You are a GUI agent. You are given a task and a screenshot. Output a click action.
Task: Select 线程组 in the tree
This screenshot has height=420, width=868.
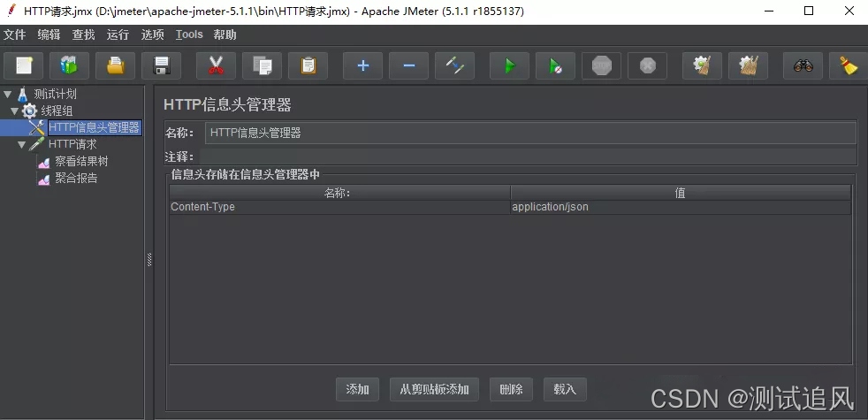[x=57, y=111]
